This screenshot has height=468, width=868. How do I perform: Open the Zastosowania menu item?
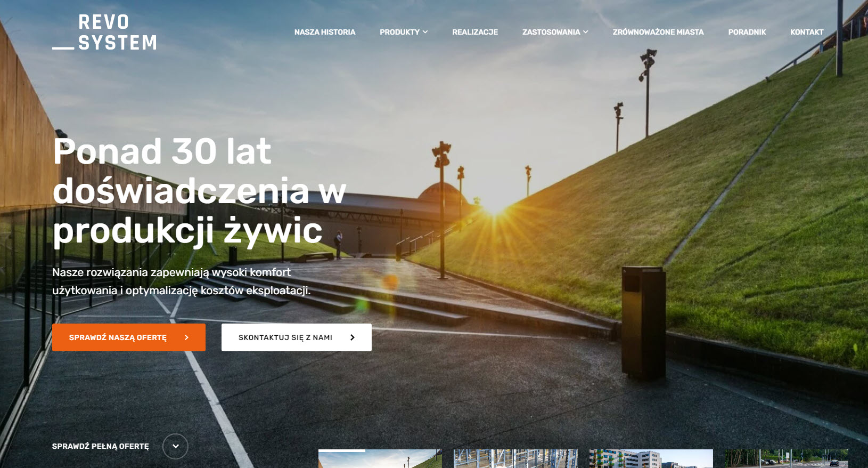(x=551, y=32)
